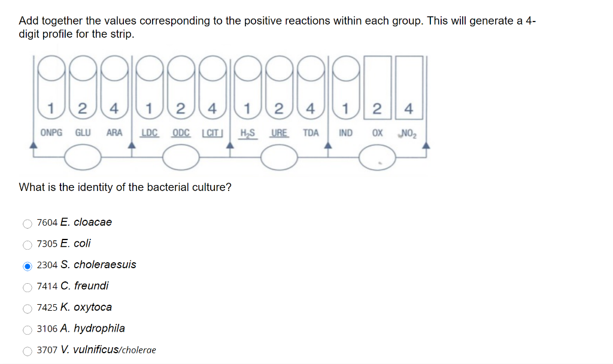Click the IND tube in the last group
613x364 pixels.
click(x=344, y=90)
